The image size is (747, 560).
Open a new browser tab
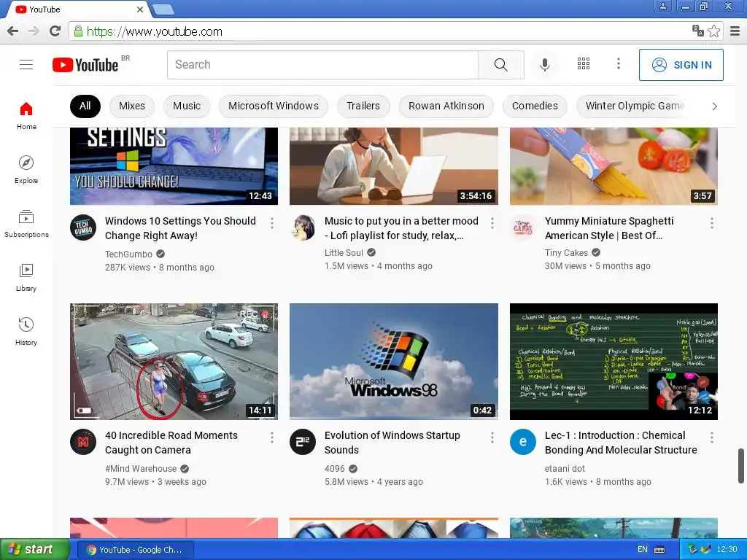(x=163, y=9)
